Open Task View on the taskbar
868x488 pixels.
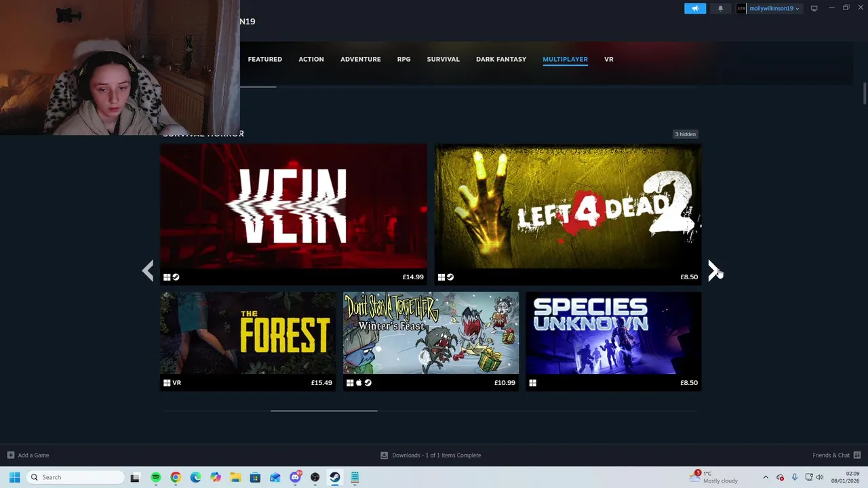[135, 477]
